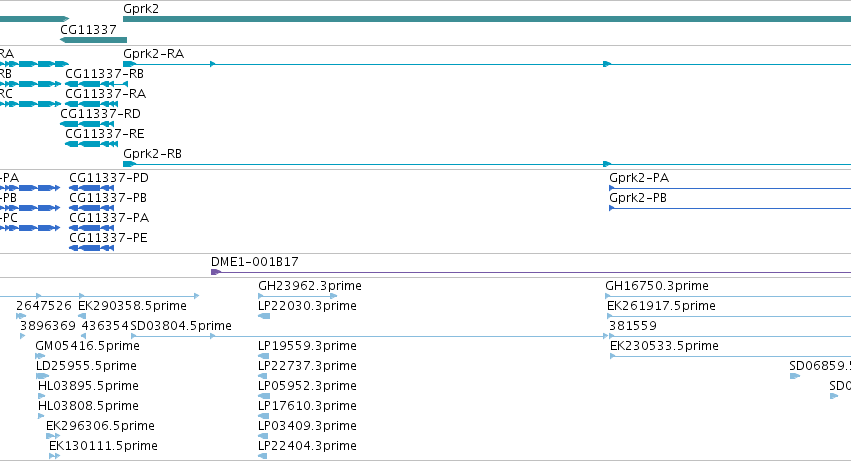
Task: Click the CG11337-RA transcript glyph
Action: (91, 104)
